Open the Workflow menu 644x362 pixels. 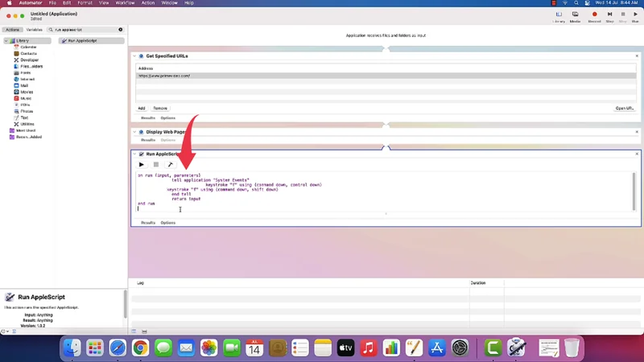point(125,3)
